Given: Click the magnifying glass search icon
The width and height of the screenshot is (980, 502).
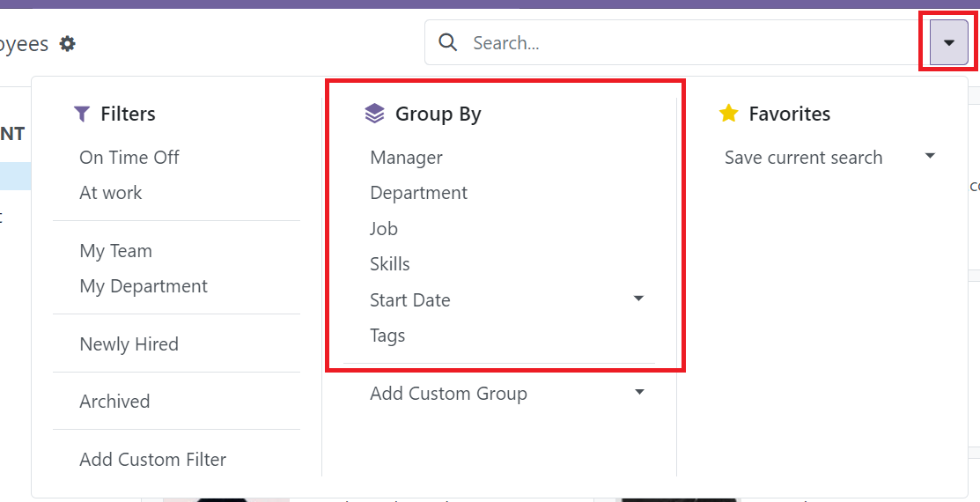Looking at the screenshot, I should pyautogui.click(x=448, y=42).
